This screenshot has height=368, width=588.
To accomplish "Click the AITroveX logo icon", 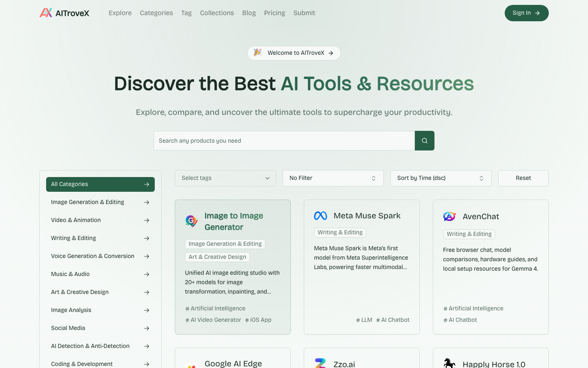I will 46,13.
